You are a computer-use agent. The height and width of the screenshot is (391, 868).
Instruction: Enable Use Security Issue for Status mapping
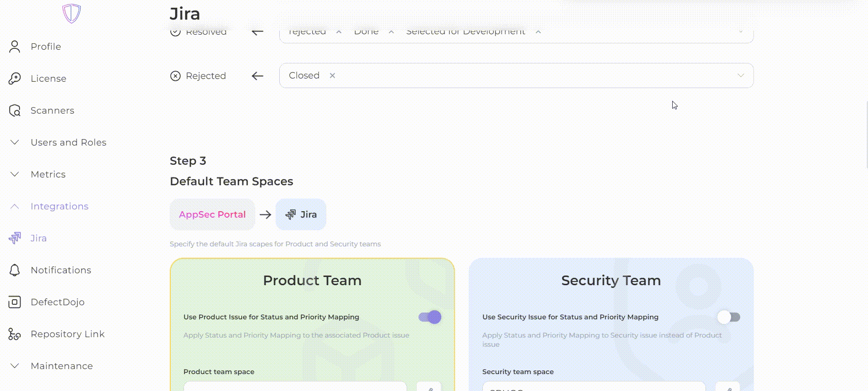[728, 317]
